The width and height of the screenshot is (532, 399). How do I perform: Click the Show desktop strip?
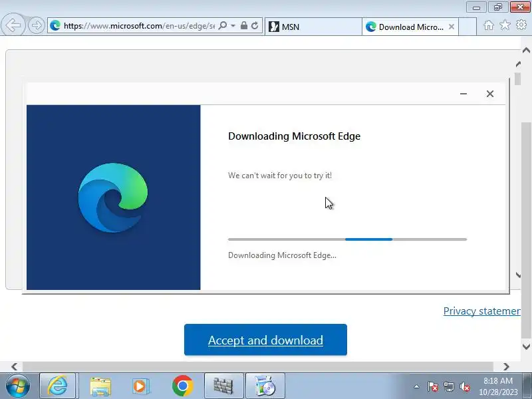pos(527,386)
